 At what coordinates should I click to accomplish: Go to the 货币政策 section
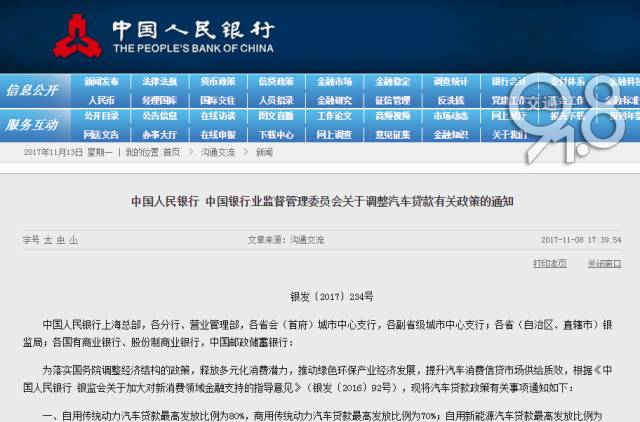click(x=218, y=82)
